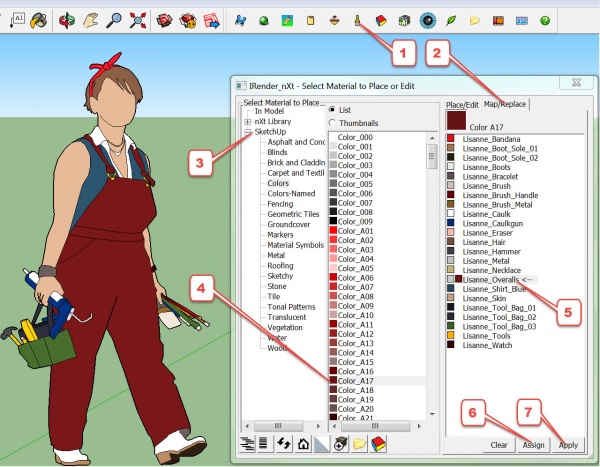Screen dimensions: 600x467
Task: Select the Colors-Named category in tree
Action: 291,194
